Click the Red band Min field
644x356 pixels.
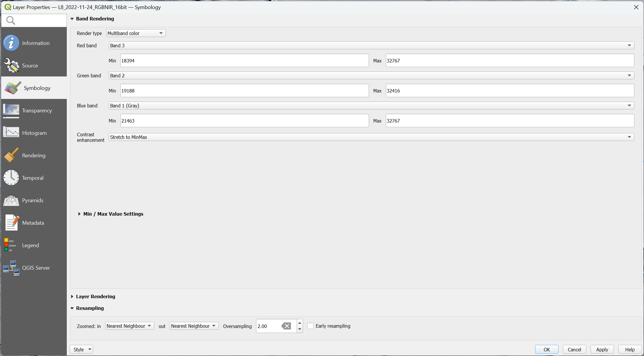pyautogui.click(x=244, y=61)
